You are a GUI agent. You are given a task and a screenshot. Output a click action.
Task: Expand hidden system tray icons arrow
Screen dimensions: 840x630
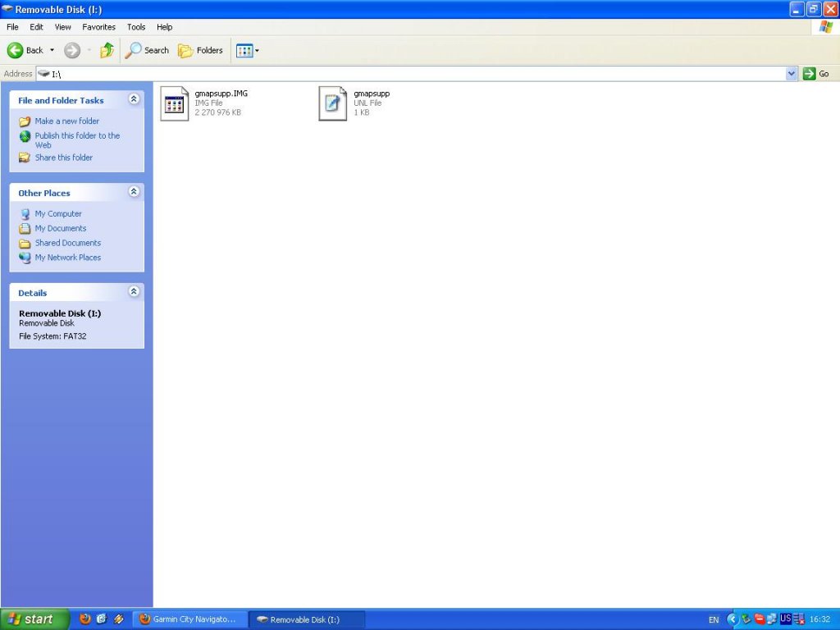point(732,619)
